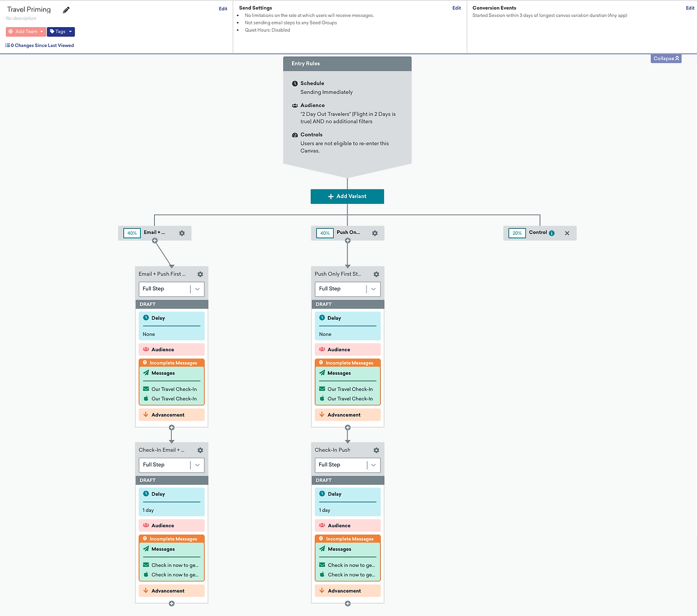The height and width of the screenshot is (616, 697).
Task: Click gear on Email + Push First step
Action: pos(200,275)
